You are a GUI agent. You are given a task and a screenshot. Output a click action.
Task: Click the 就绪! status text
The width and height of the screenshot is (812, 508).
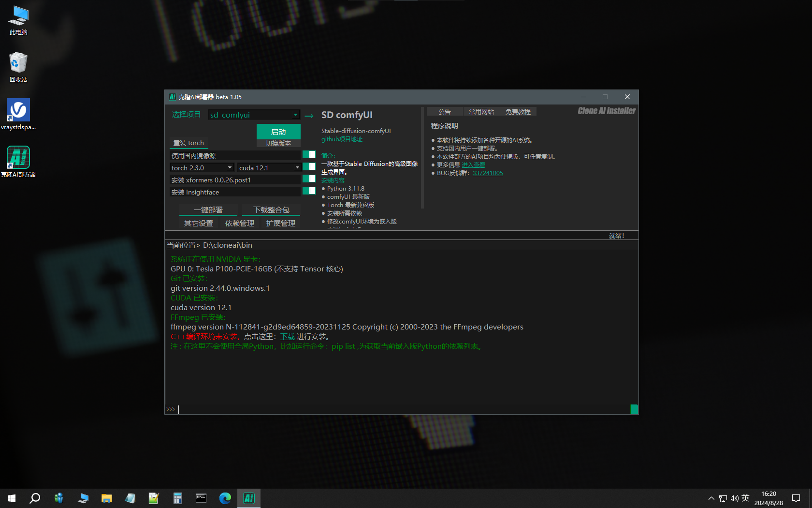coord(616,236)
